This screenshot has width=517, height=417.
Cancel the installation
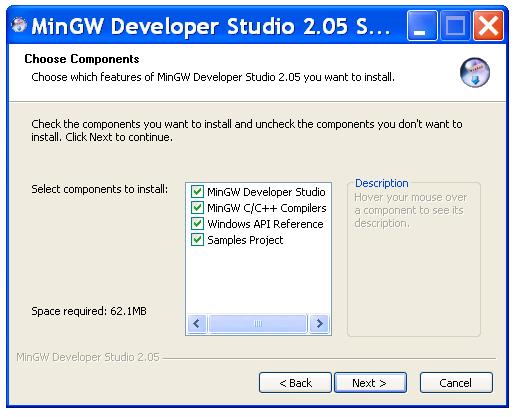pos(456,383)
